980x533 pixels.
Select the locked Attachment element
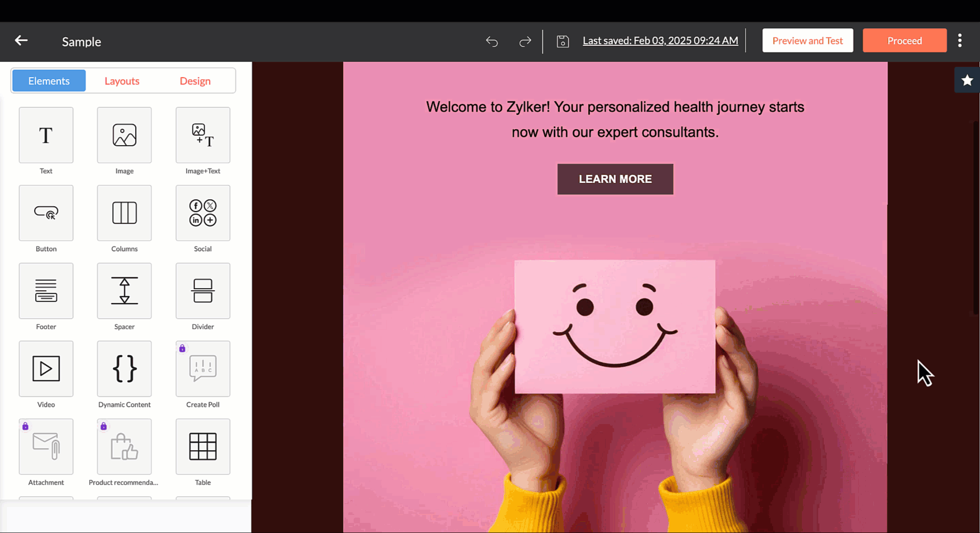coord(46,446)
